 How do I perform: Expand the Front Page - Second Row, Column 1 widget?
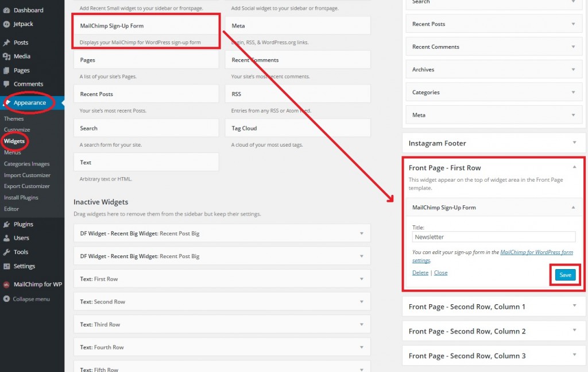[x=575, y=306]
